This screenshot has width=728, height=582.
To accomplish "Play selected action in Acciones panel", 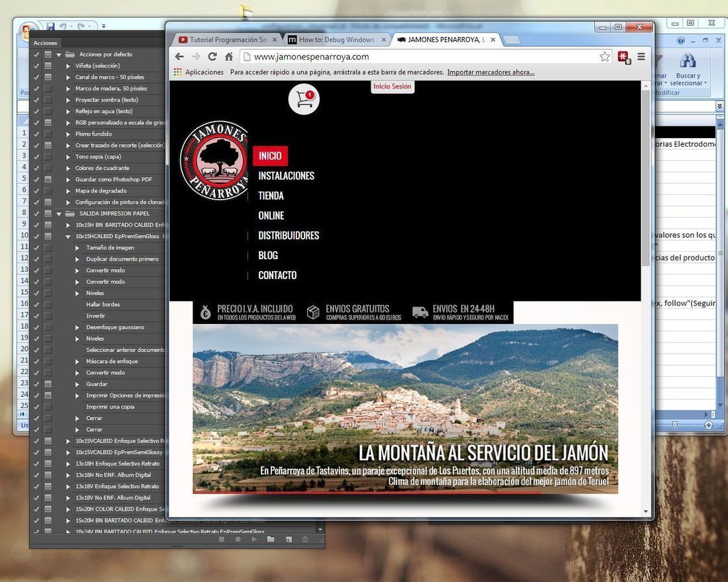I will pos(254,539).
